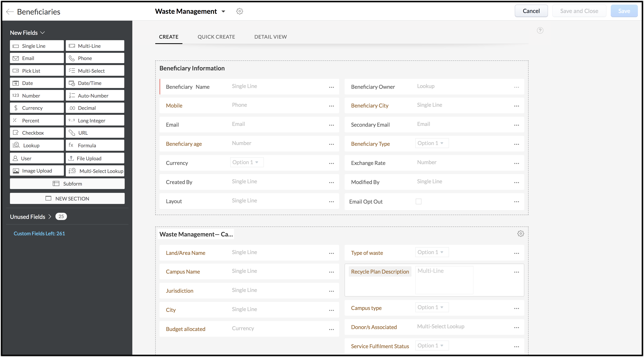644x357 pixels.
Task: Select the Phone field type
Action: coord(95,58)
